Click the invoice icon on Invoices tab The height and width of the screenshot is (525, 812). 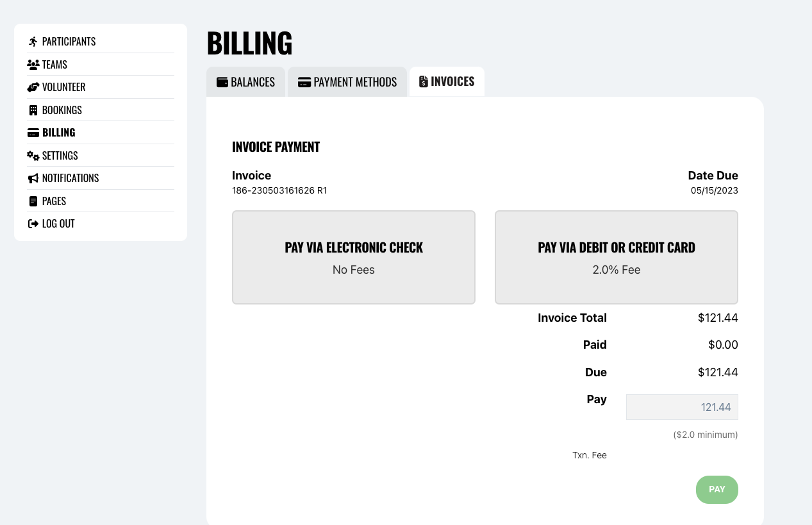tap(424, 81)
